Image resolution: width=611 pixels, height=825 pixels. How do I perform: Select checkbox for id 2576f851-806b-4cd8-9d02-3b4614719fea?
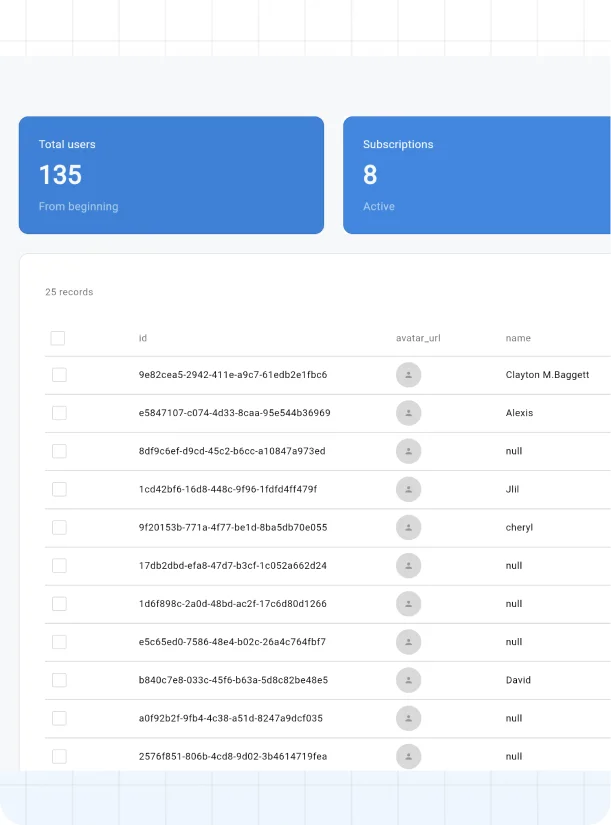[59, 756]
